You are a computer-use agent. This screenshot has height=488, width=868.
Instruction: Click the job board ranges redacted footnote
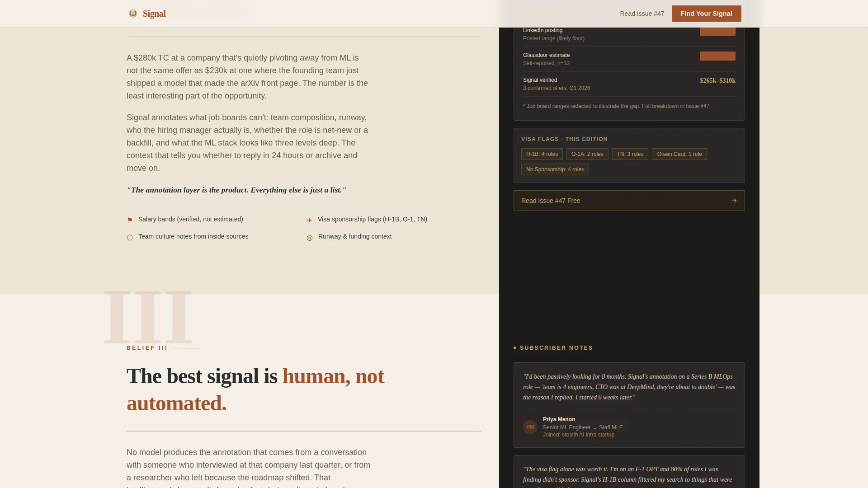tap(617, 106)
